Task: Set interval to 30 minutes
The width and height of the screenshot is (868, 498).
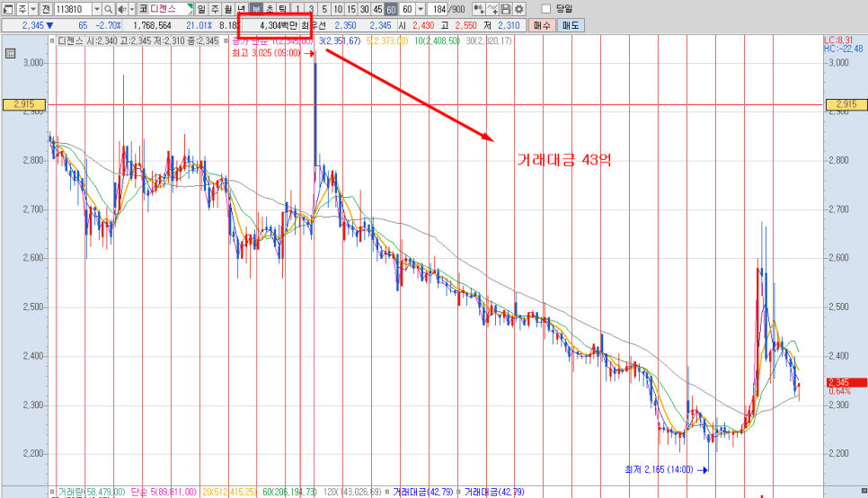Action: tap(364, 9)
